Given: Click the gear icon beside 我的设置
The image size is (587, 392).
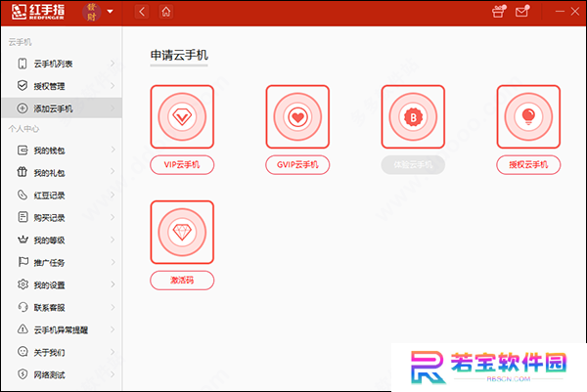Looking at the screenshot, I should point(23,284).
